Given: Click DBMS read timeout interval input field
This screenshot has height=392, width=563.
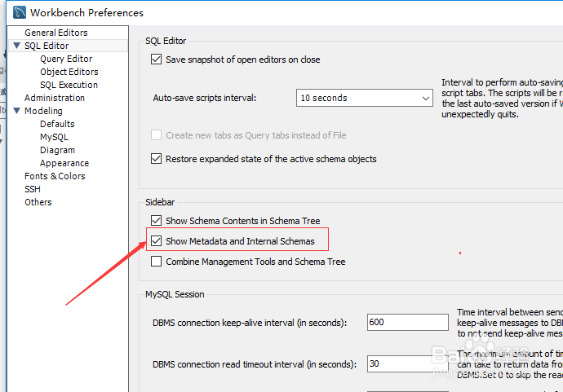Looking at the screenshot, I should 407,363.
